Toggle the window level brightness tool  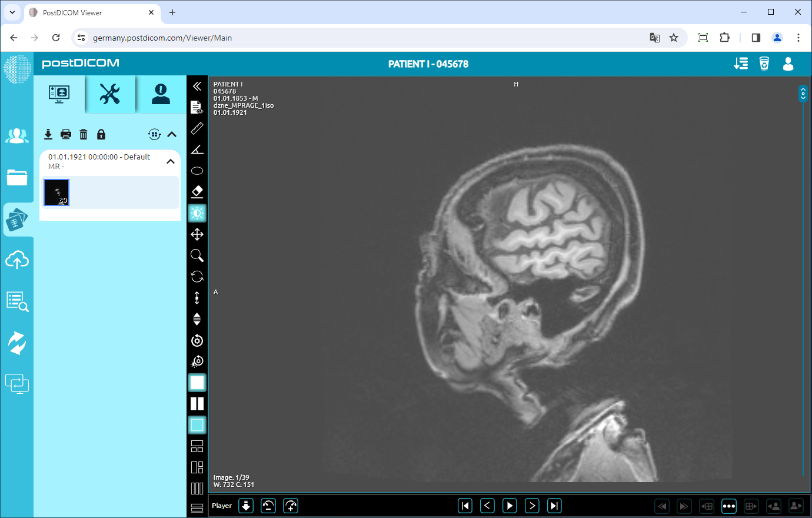tap(197, 212)
